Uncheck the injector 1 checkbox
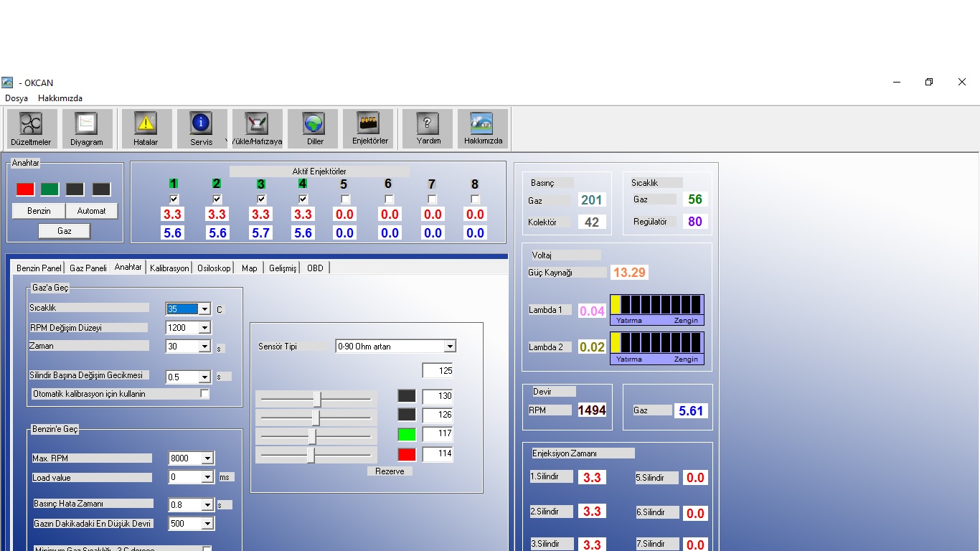This screenshot has height=551, width=980. tap(174, 199)
